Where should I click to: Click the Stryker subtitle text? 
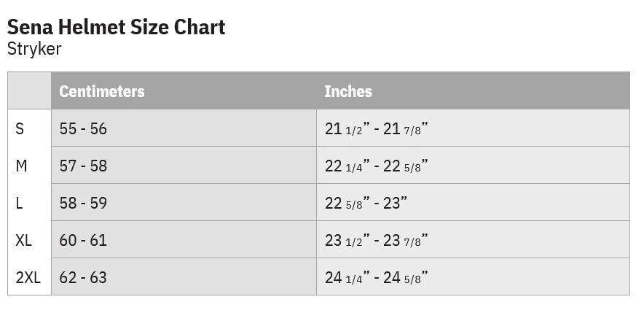point(34,50)
